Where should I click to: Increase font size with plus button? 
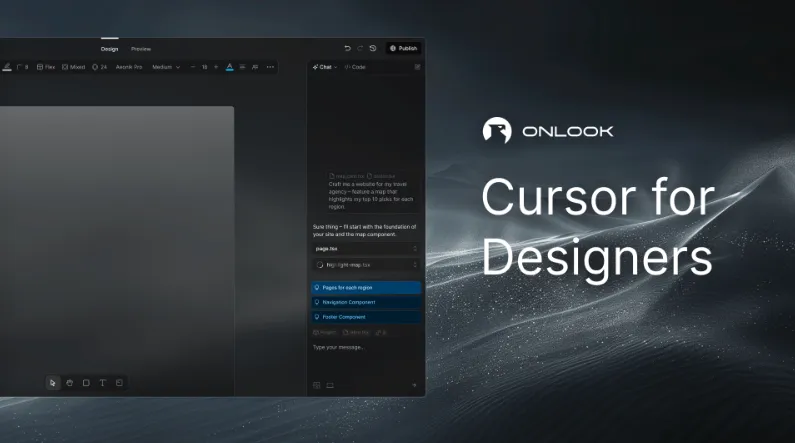click(216, 67)
